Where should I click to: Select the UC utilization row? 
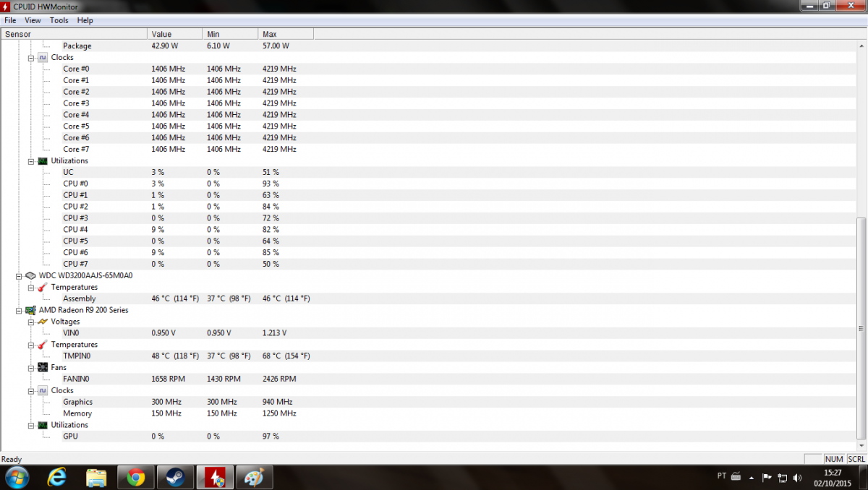point(427,172)
